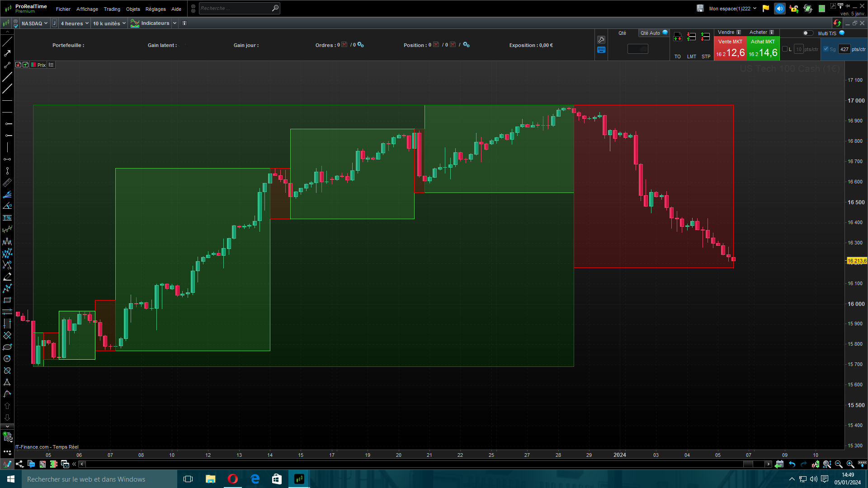Open the 10 k unités dropdown
868x488 pixels.
click(x=109, y=23)
